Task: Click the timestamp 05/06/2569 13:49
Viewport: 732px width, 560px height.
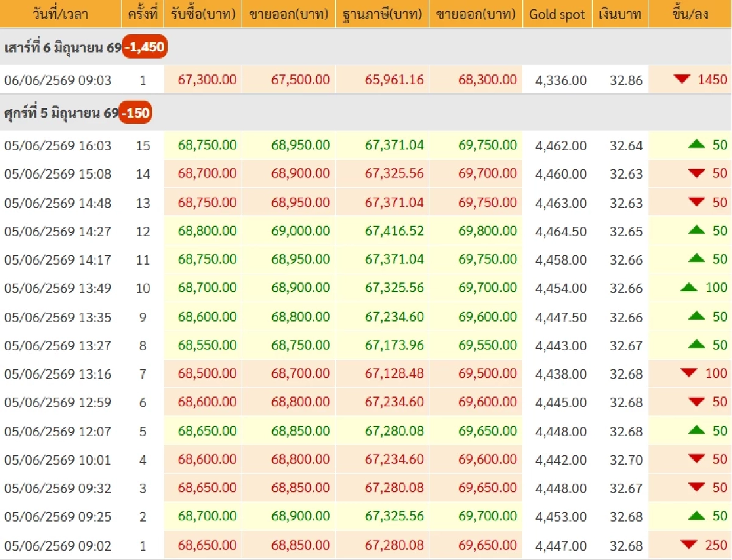Action: 58,288
